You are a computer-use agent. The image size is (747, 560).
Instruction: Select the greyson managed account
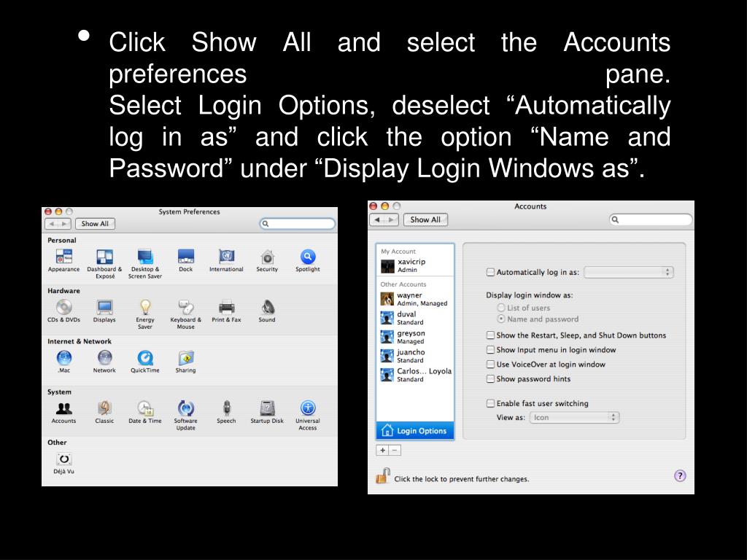[415, 337]
